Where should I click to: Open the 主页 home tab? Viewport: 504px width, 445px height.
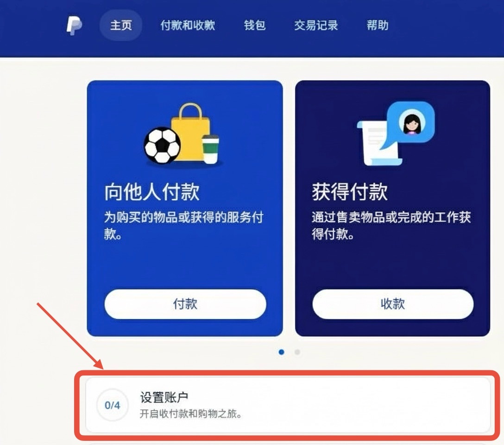[x=121, y=25]
